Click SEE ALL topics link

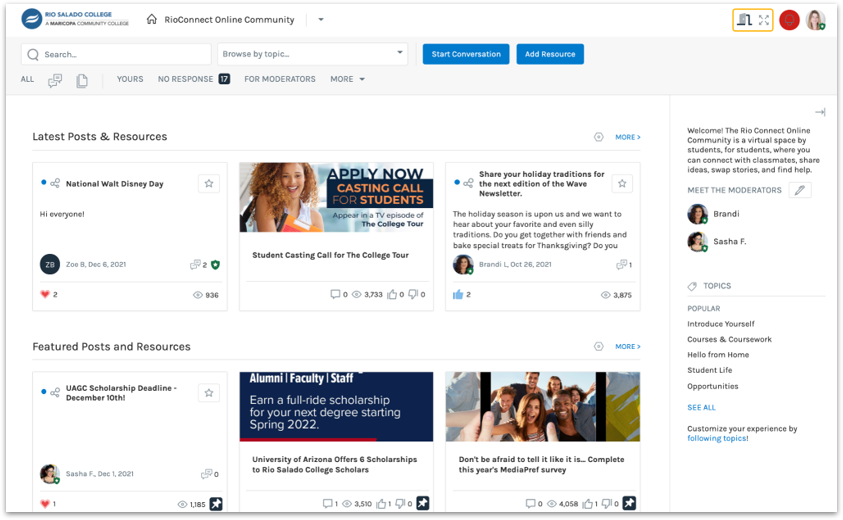tap(701, 408)
